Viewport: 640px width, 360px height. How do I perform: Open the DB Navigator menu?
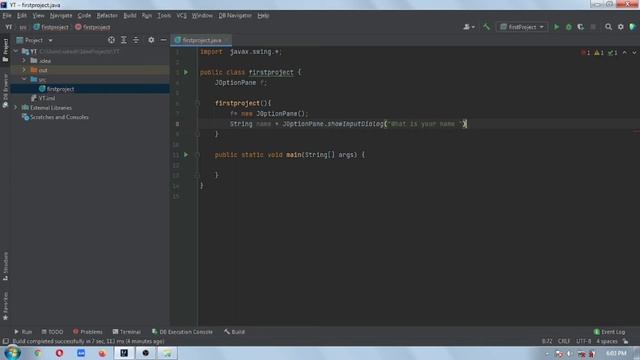(x=235, y=16)
